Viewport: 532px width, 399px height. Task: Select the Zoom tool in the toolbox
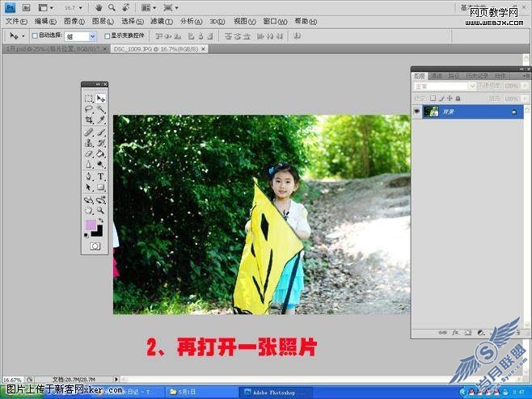(101, 211)
